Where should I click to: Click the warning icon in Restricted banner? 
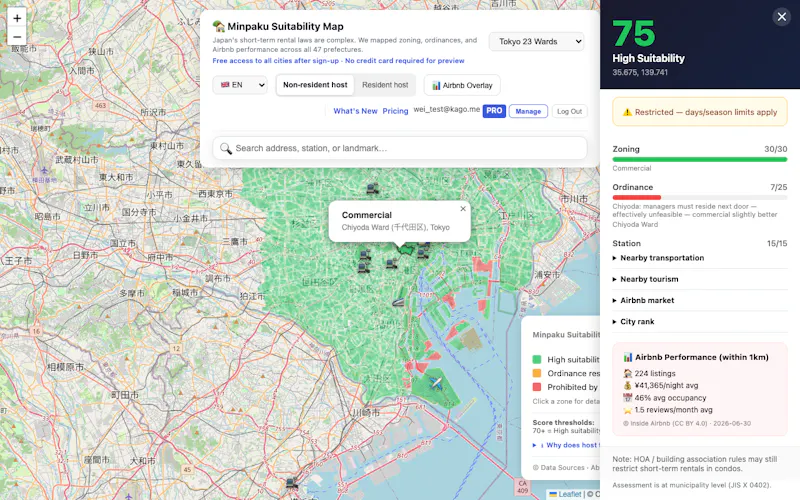click(x=627, y=112)
